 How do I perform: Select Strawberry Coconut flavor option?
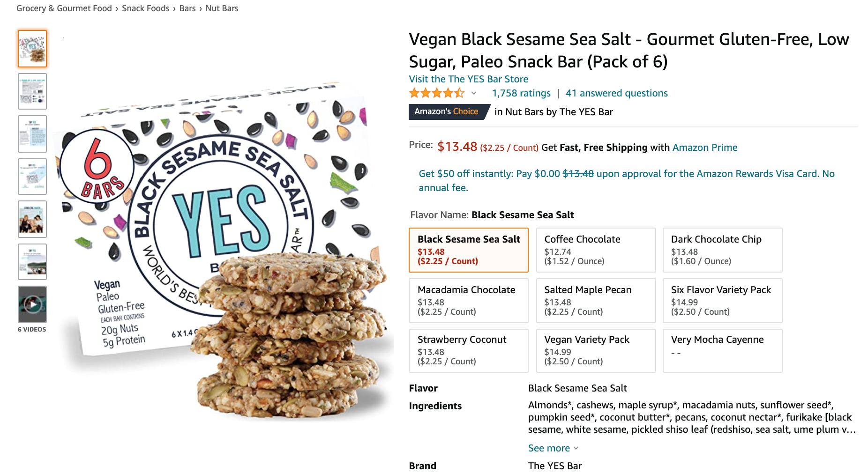coord(468,350)
